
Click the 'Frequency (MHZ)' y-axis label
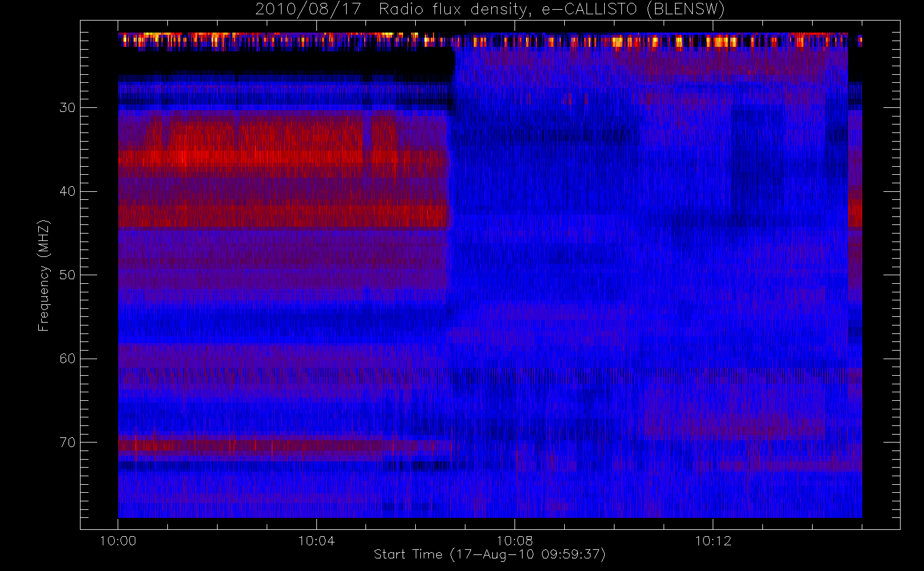44,275
